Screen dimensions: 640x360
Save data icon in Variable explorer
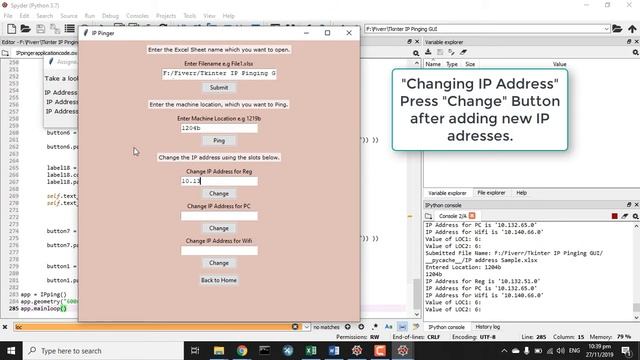[x=440, y=52]
